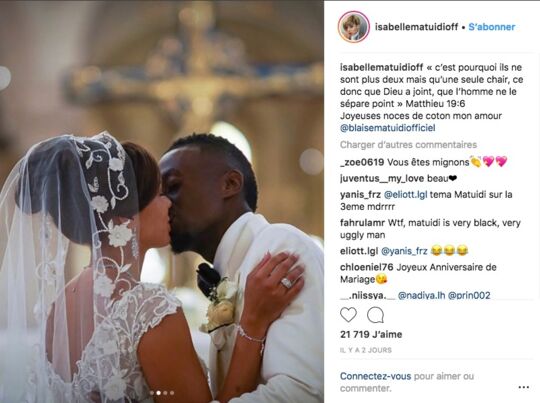Open juventus__my_love commenter profile
Screen dimensions: 540x403
(x=382, y=178)
